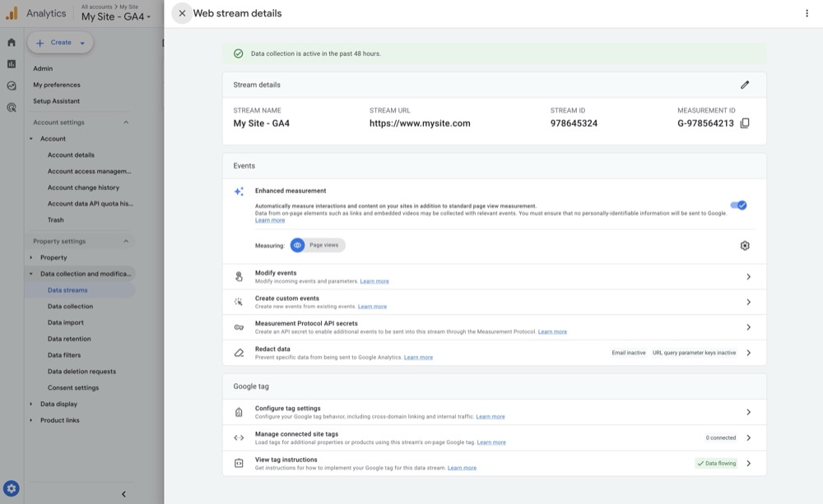Screen dimensions: 823x504
Task: Open Data filters menu item
Action: pos(64,355)
